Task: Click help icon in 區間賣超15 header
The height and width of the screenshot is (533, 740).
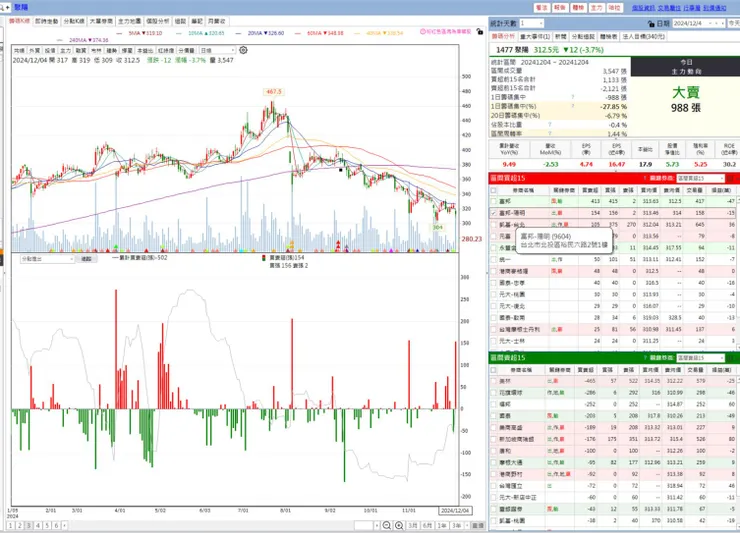Action: click(645, 358)
